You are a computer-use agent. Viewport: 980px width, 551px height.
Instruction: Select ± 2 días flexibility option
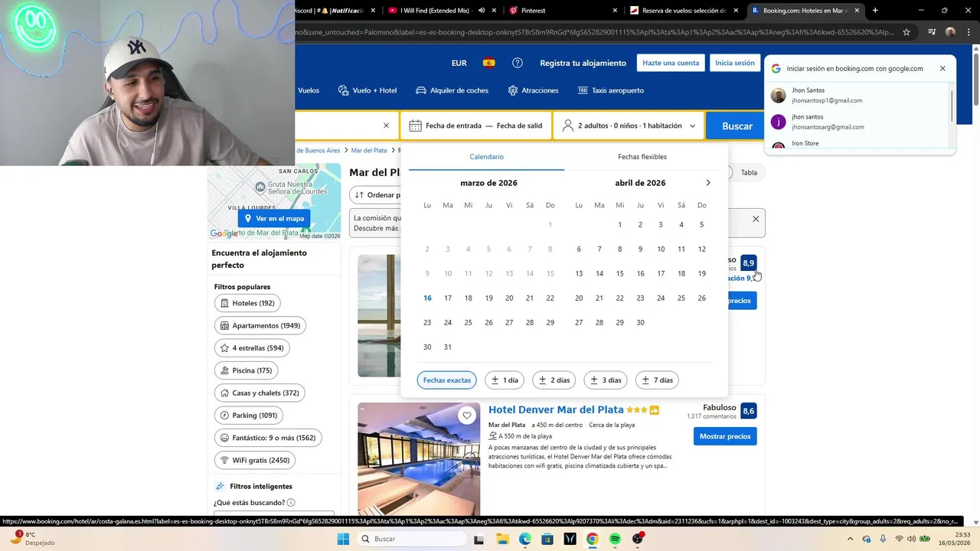[x=554, y=380]
